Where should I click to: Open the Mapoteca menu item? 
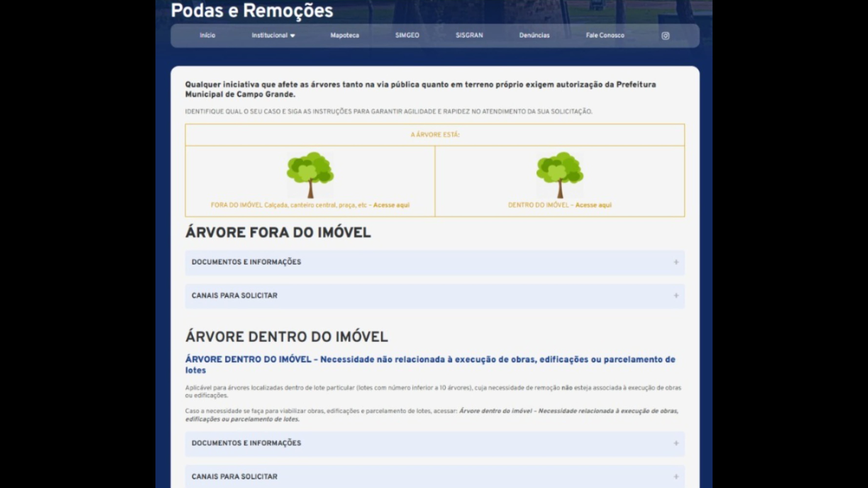tap(344, 35)
